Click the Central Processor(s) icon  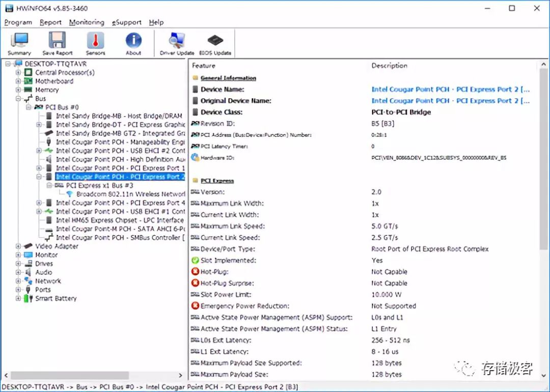pyautogui.click(x=28, y=72)
